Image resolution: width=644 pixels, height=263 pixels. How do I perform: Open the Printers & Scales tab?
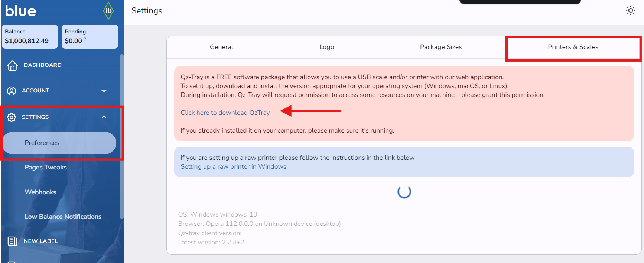[x=573, y=47]
